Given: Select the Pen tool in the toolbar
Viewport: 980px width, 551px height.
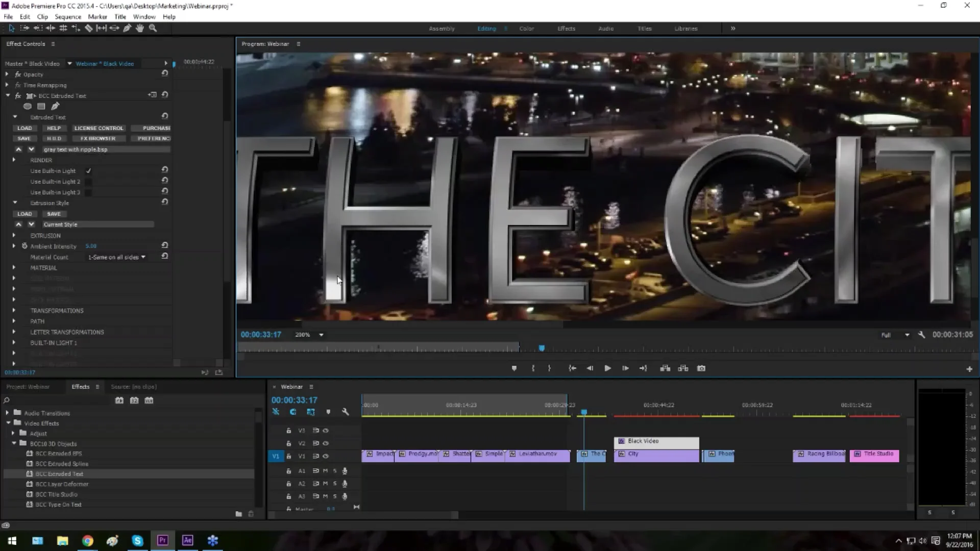Looking at the screenshot, I should (x=127, y=28).
